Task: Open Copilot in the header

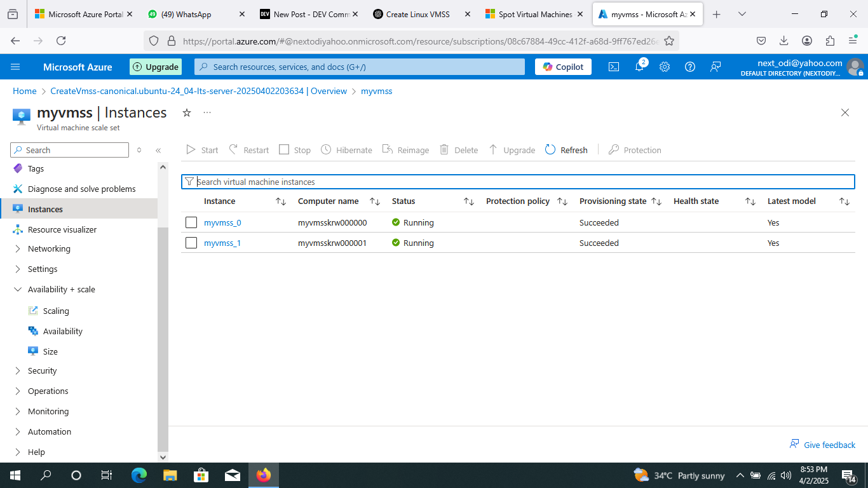Action: [564, 67]
